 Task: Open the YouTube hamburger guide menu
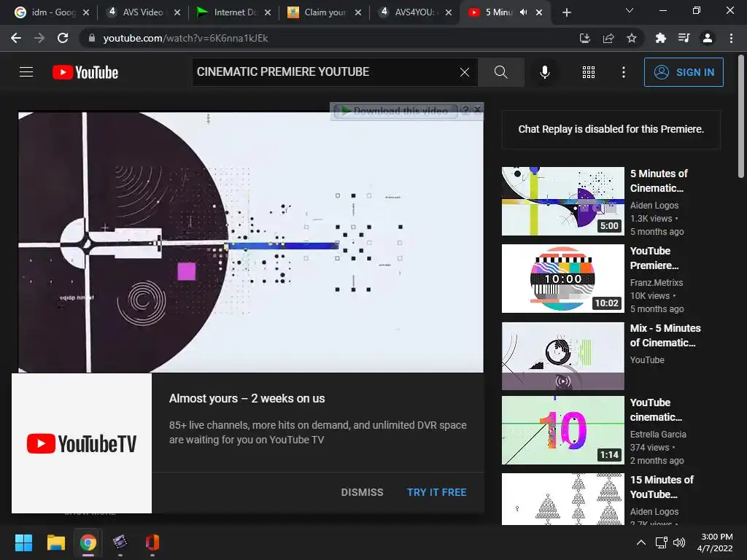pyautogui.click(x=26, y=72)
